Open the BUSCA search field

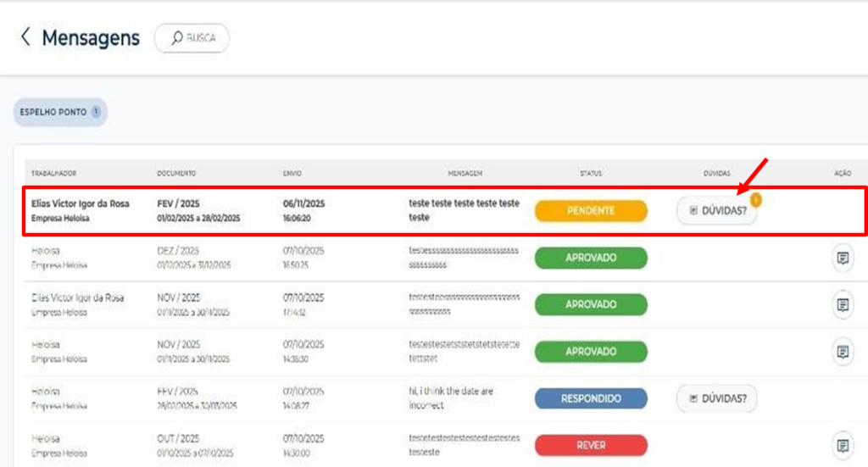click(x=192, y=38)
